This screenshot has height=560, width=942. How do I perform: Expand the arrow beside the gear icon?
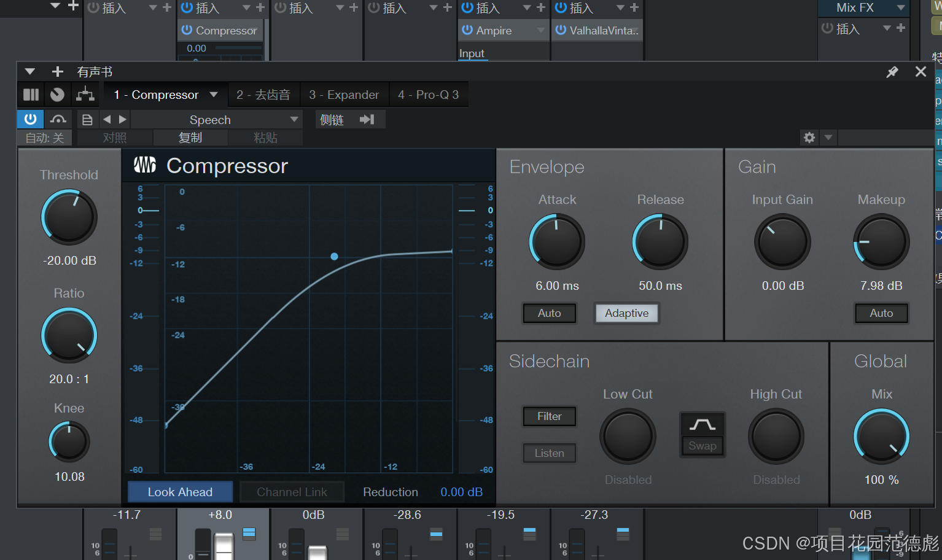click(x=828, y=138)
